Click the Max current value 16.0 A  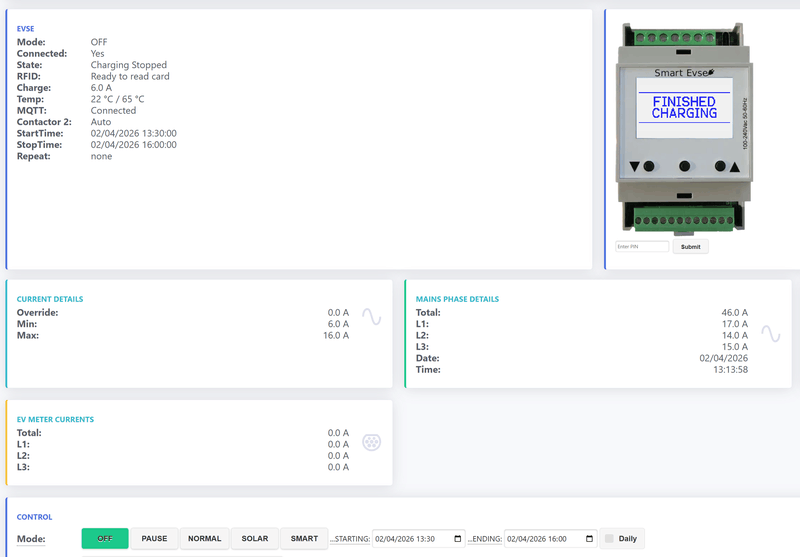point(336,336)
